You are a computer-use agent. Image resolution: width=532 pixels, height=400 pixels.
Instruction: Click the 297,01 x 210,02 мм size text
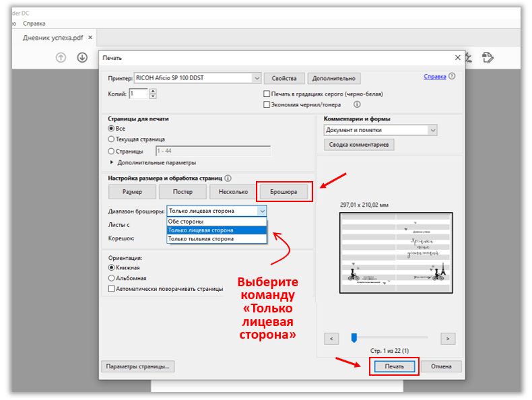364,205
